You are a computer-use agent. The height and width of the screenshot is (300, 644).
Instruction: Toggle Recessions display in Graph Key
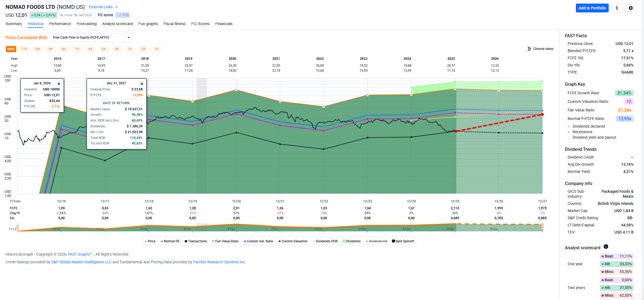pos(582,132)
